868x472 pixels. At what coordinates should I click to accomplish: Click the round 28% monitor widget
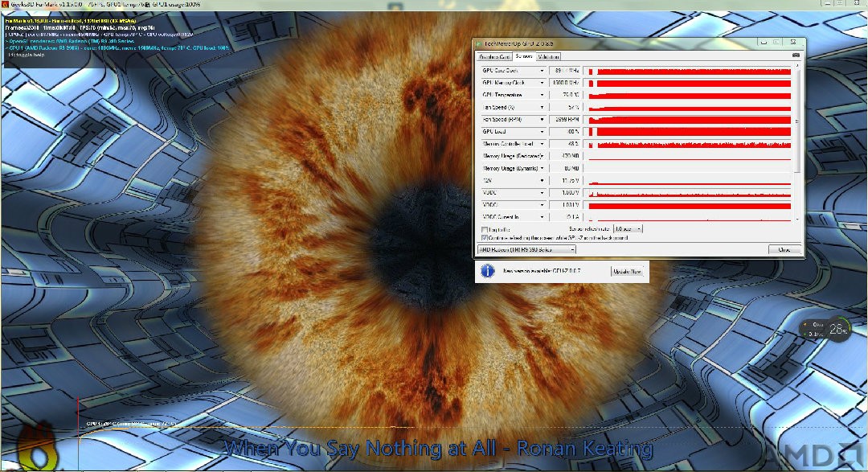838,329
